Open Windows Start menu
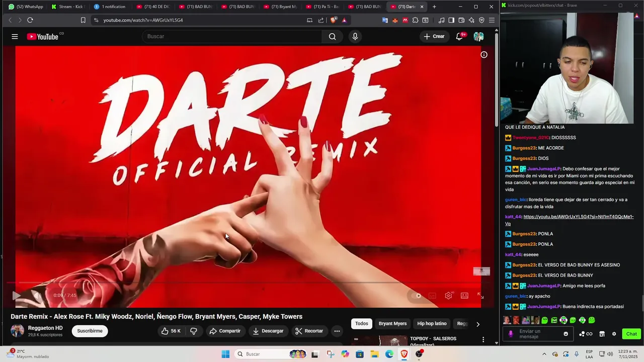The width and height of the screenshot is (644, 362). tap(225, 354)
